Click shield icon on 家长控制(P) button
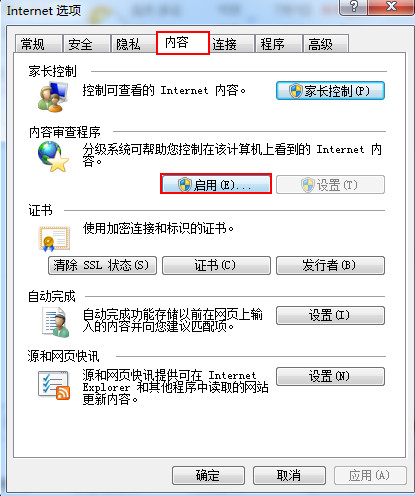 tap(295, 91)
